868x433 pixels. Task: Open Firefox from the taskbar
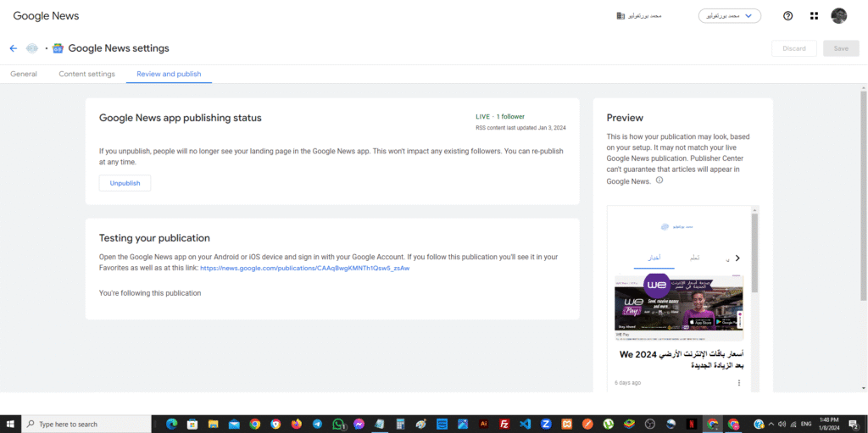[x=296, y=425]
